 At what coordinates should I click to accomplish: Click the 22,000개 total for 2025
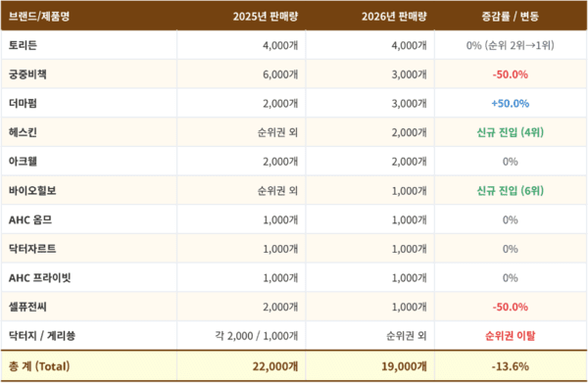coord(275,365)
